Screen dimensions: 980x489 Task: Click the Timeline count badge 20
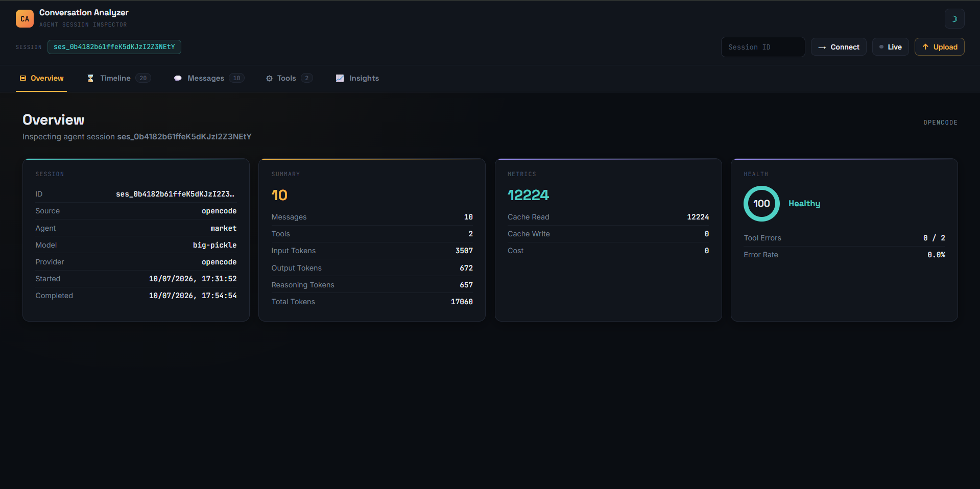click(143, 78)
